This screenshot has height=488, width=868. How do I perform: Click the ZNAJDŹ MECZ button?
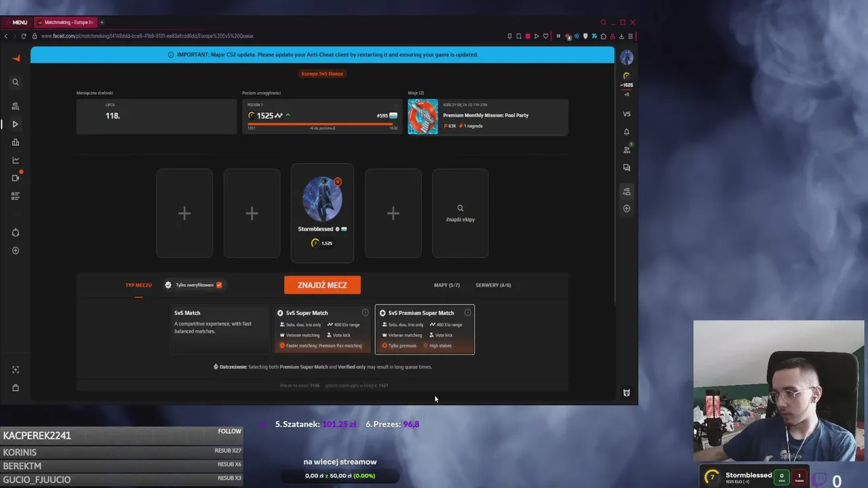click(322, 285)
